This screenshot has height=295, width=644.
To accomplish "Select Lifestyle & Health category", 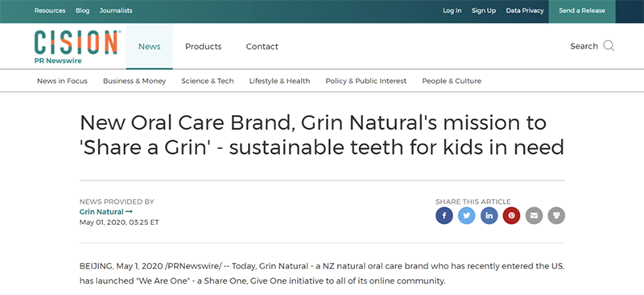I will click(279, 81).
